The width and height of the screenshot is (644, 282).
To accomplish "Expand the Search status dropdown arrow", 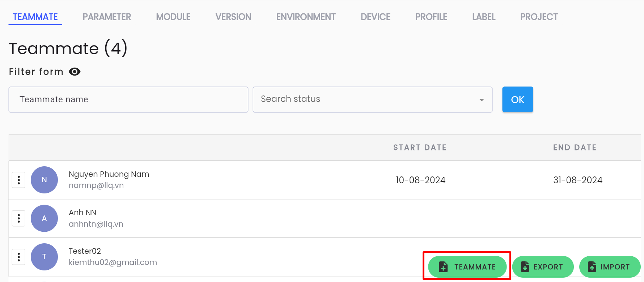I will (x=482, y=100).
